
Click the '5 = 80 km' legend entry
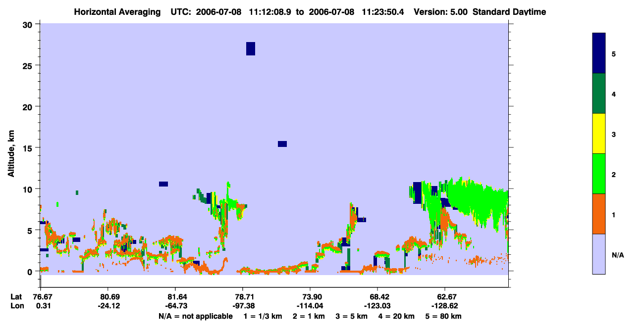coord(444,316)
